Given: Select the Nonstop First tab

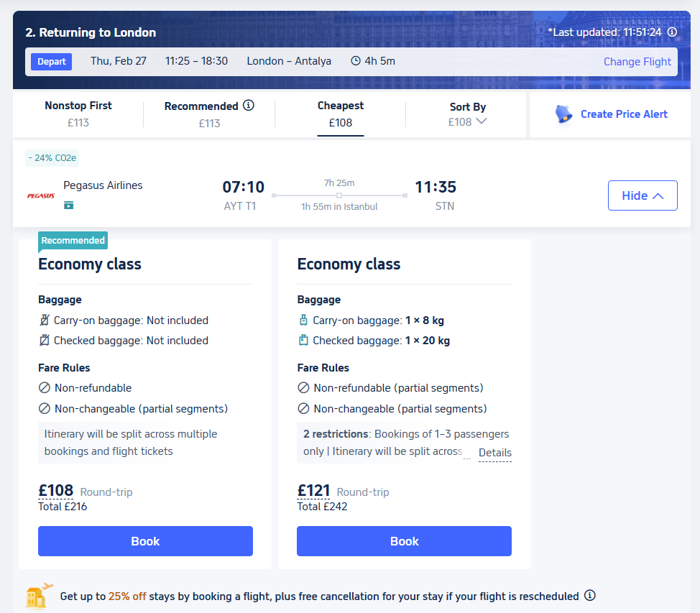Looking at the screenshot, I should (x=78, y=114).
